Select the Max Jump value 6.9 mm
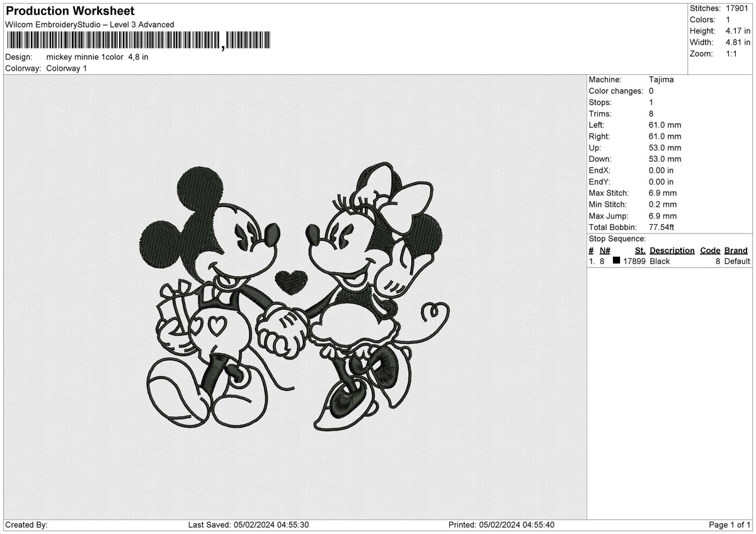 663,215
